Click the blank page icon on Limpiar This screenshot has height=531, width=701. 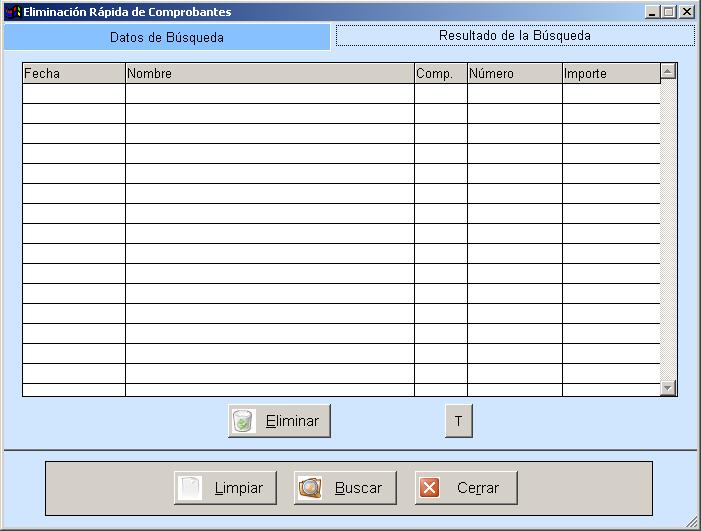click(x=190, y=488)
